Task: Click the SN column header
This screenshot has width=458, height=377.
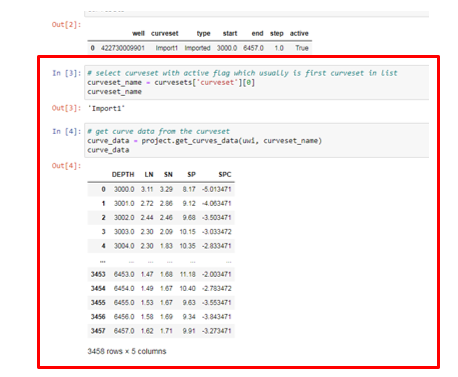Action: [168, 174]
